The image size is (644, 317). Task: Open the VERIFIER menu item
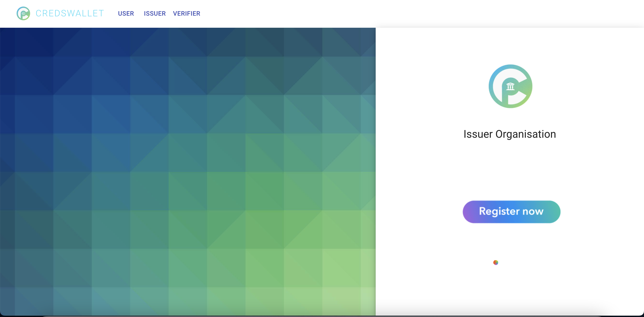tap(186, 13)
